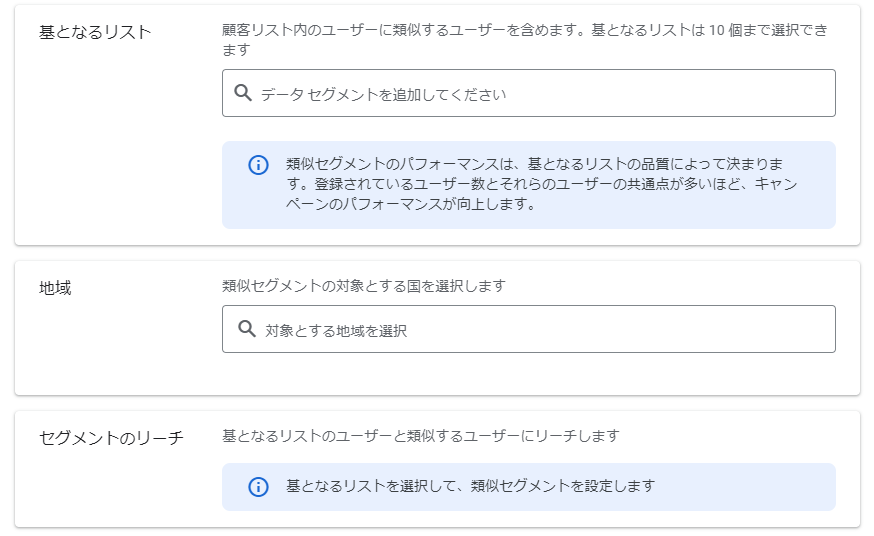This screenshot has height=536, width=874.
Task: Click the キャンペーンのパフォーマンスが向上します line
Action: point(410,204)
